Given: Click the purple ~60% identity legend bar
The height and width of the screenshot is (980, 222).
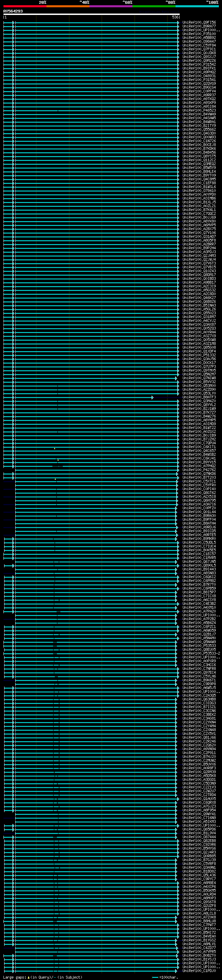Looking at the screenshot, I should [x=111, y=6].
